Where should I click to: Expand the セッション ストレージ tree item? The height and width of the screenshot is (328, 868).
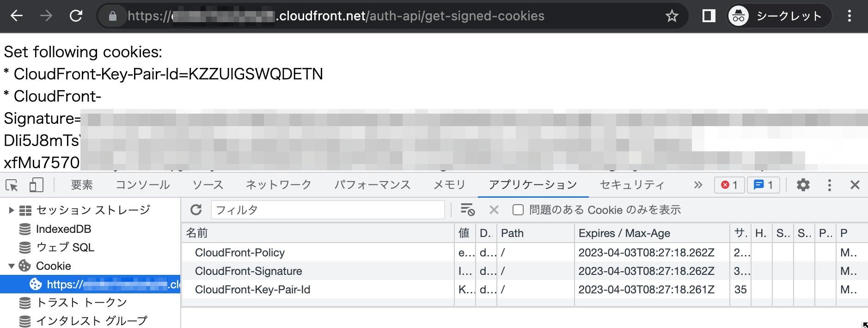click(x=10, y=210)
